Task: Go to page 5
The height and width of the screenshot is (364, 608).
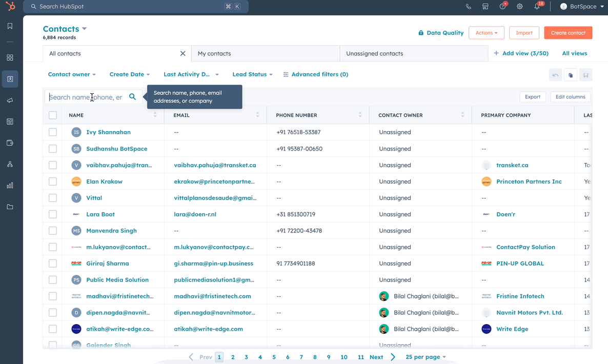Action: coord(274,357)
